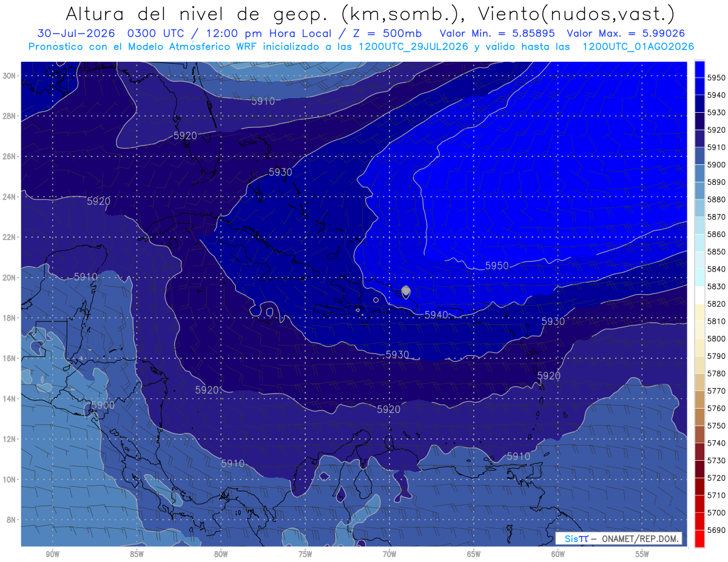Select the '1200UTC_29JUL2026' initialization time
728x562 pixels.
coord(413,47)
